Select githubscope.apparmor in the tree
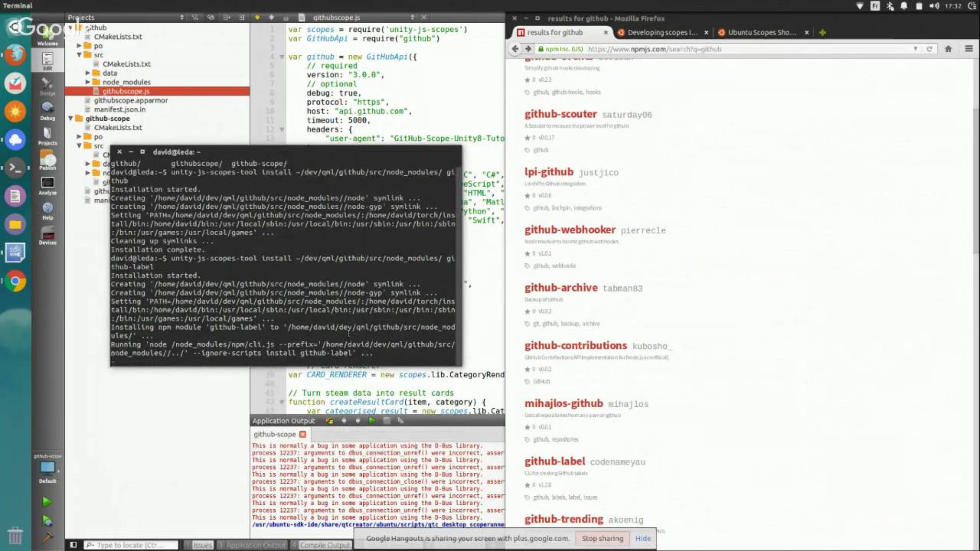The image size is (980, 551). (x=131, y=100)
